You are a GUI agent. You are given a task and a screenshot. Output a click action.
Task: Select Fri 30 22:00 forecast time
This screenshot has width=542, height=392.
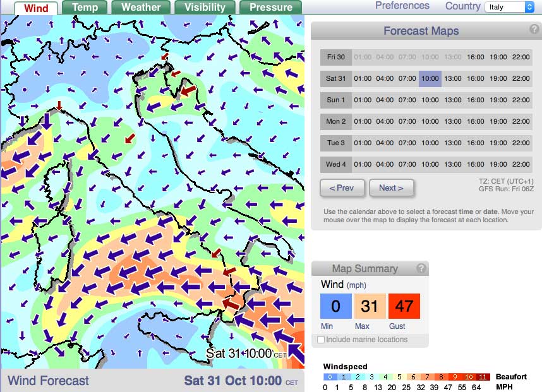coord(521,57)
